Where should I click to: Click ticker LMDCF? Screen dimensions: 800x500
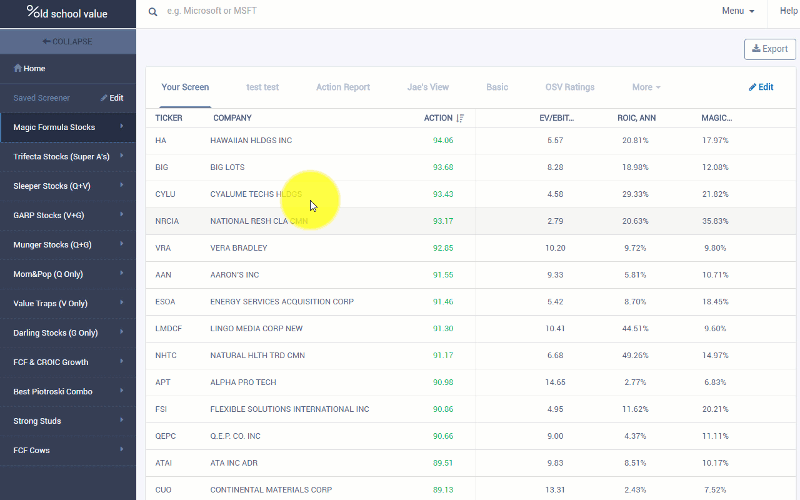point(168,329)
